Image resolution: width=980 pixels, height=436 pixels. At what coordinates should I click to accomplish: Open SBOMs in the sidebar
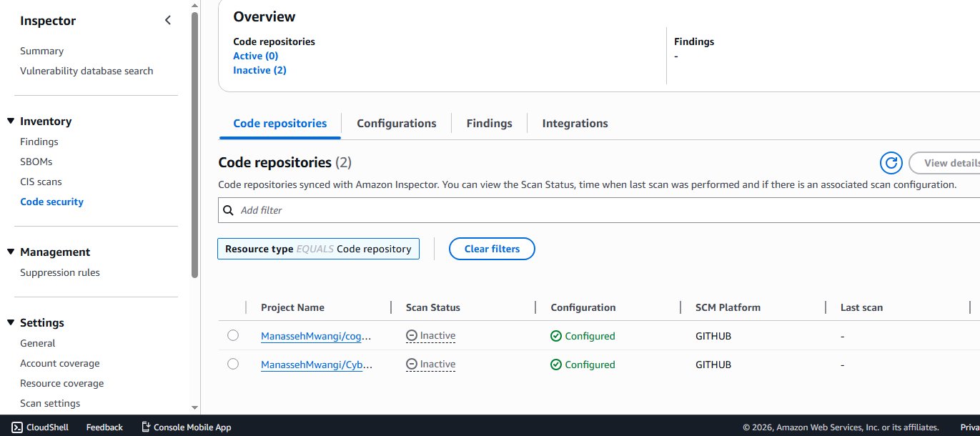[36, 162]
